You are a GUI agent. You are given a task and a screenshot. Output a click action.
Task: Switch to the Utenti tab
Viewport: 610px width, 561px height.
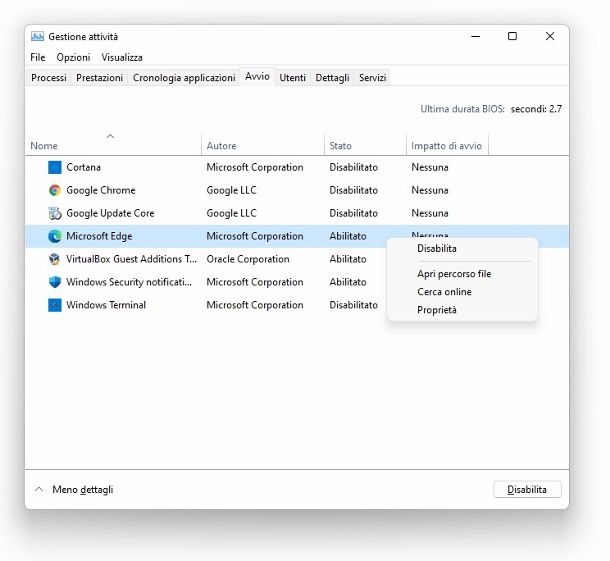coord(293,78)
